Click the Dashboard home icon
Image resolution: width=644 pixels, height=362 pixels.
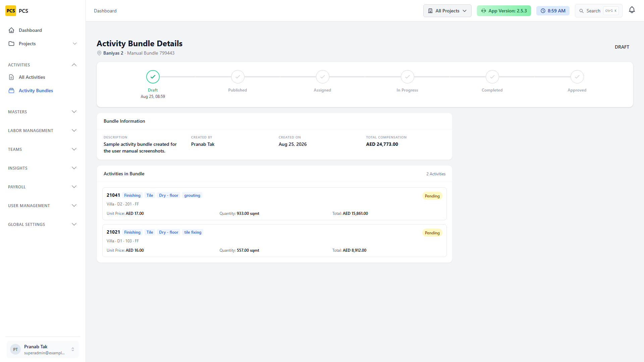[11, 30]
